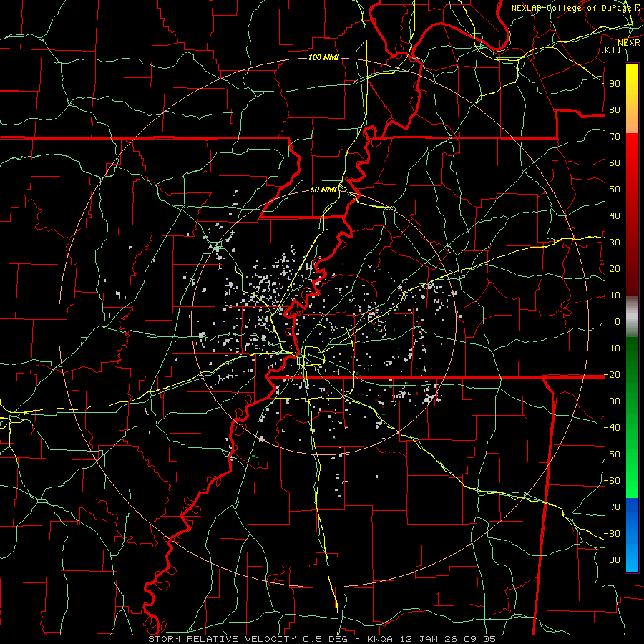The image size is (644, 644).
Task: Select the positive 50 value on velocity scale
Action: tap(615, 190)
